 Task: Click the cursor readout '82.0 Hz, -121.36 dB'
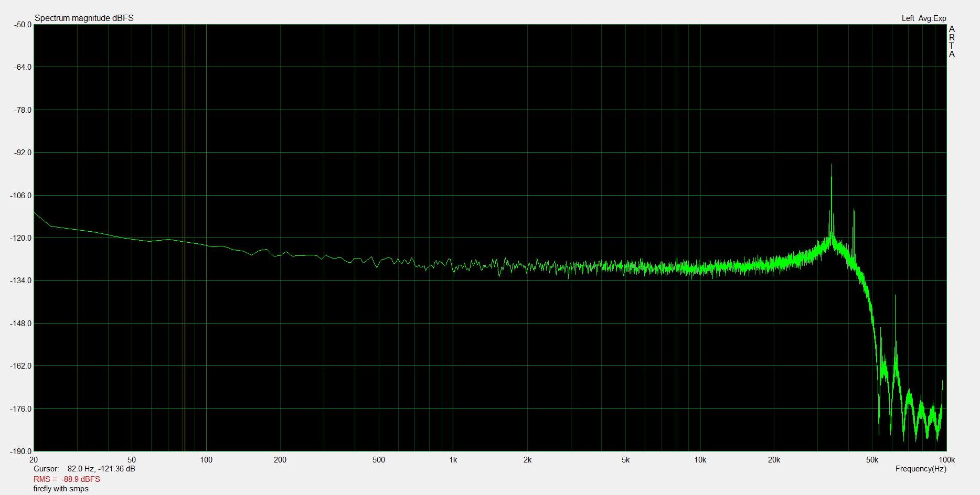101,469
